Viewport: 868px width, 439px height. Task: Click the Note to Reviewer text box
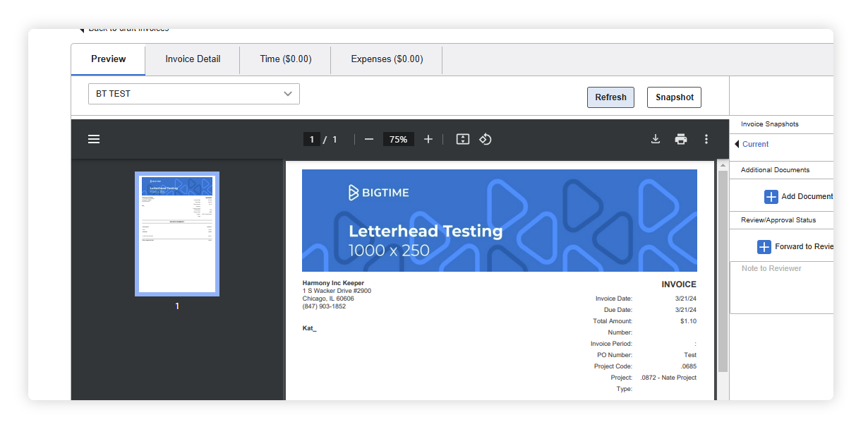(x=782, y=287)
